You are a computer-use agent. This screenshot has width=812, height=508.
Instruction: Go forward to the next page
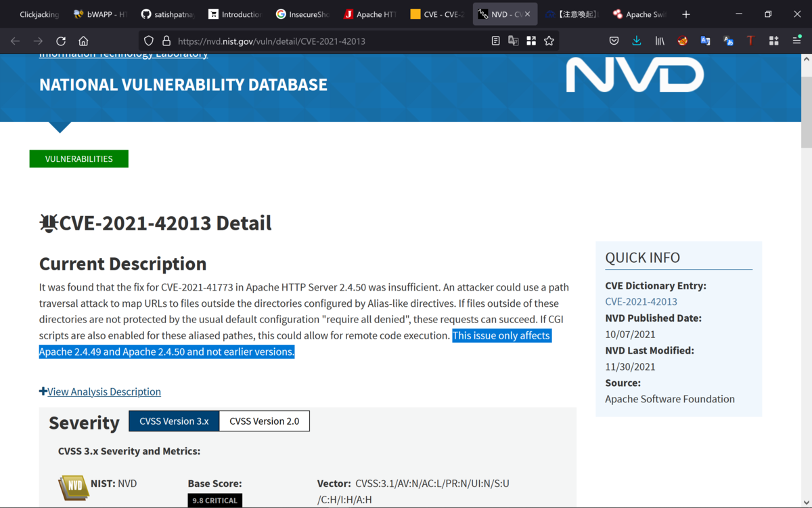click(x=38, y=41)
